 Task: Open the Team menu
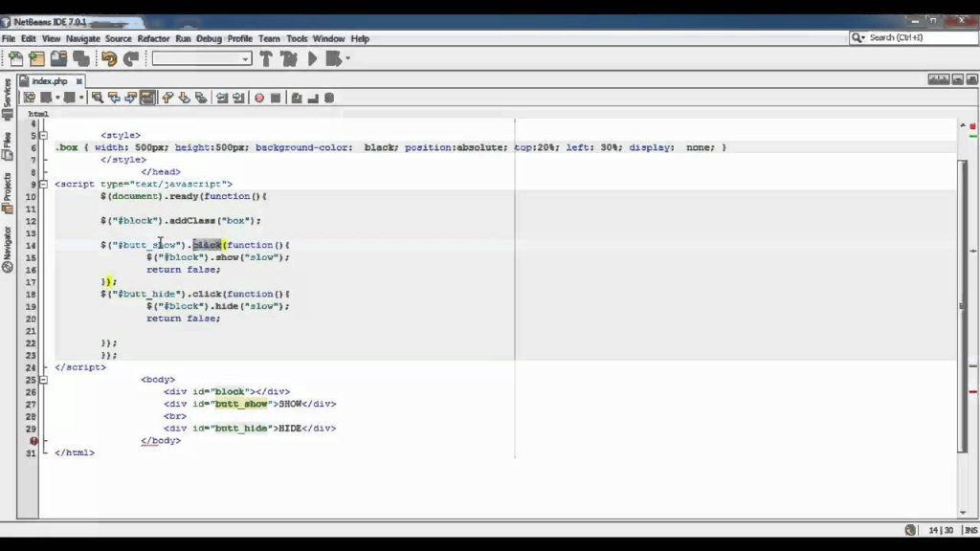coord(269,38)
